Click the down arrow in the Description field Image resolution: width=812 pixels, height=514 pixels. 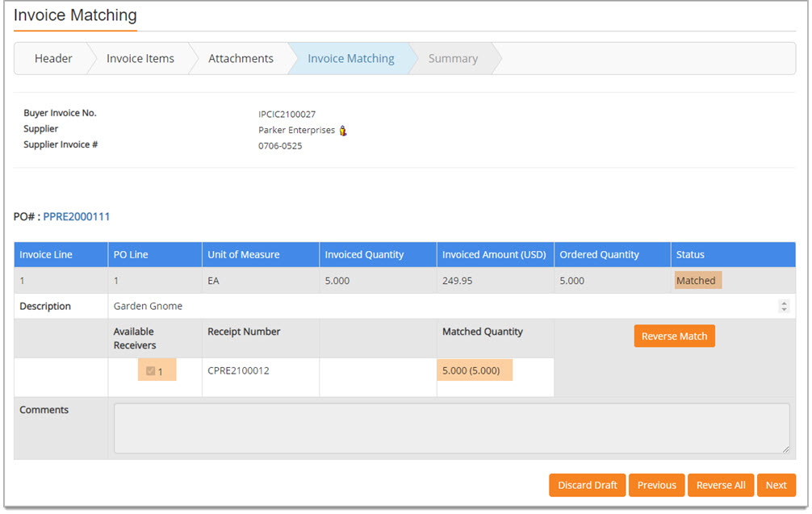[783, 310]
